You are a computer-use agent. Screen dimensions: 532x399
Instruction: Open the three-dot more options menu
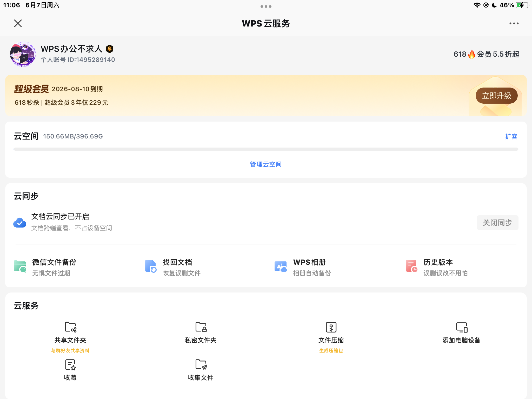pos(514,23)
